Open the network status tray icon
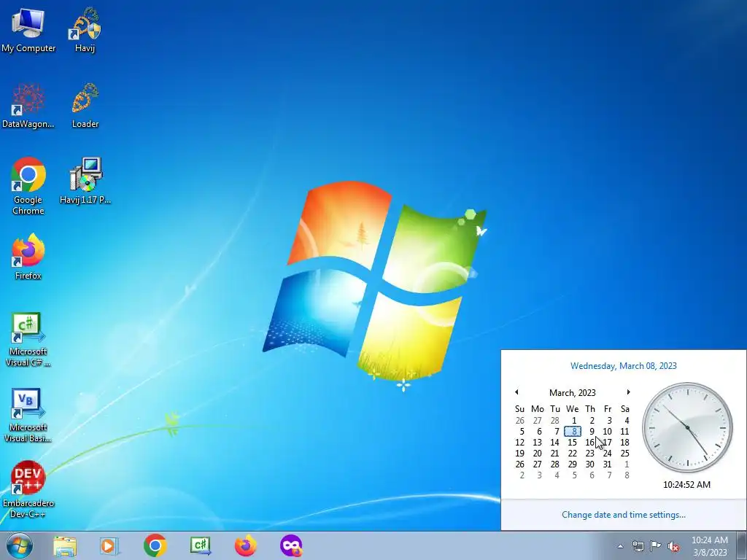747x560 pixels. click(638, 546)
